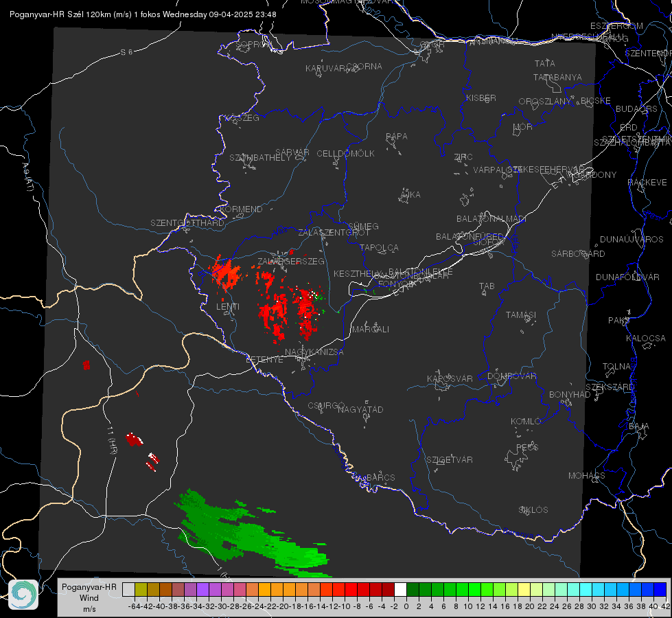The image size is (672, 618).
Task: Click the SZENTGOTTHARD city label
Action: click(187, 223)
